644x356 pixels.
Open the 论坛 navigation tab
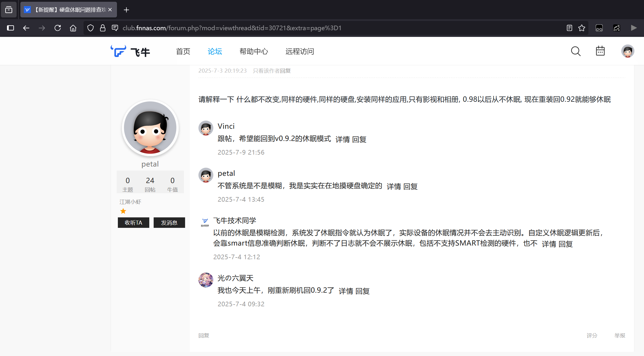[215, 51]
